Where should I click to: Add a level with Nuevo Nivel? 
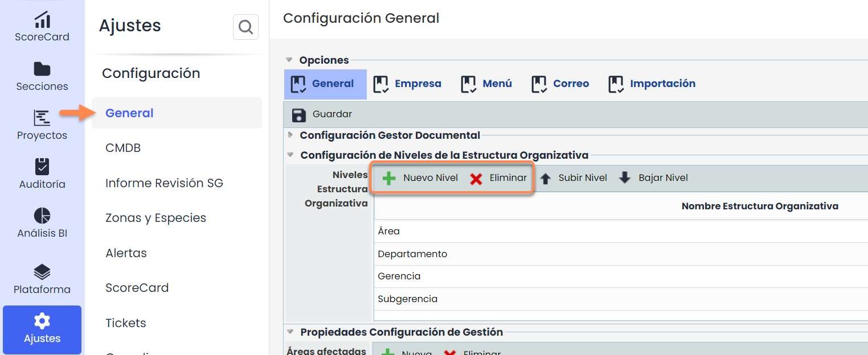point(421,178)
